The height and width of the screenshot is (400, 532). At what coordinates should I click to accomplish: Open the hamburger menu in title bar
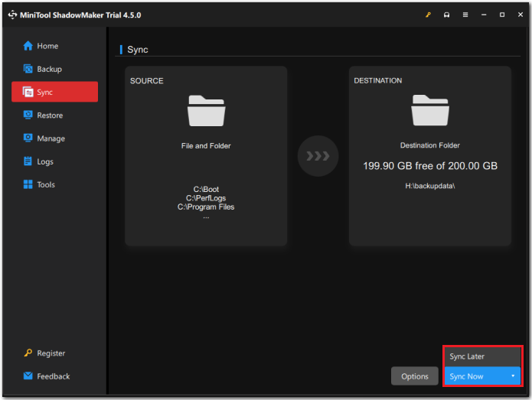point(465,15)
